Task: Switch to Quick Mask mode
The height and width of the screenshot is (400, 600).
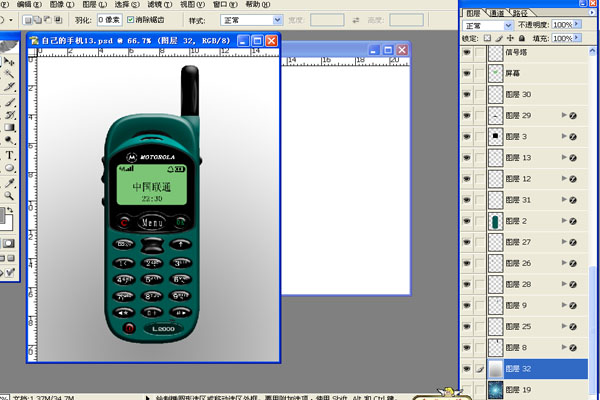Action: point(8,243)
